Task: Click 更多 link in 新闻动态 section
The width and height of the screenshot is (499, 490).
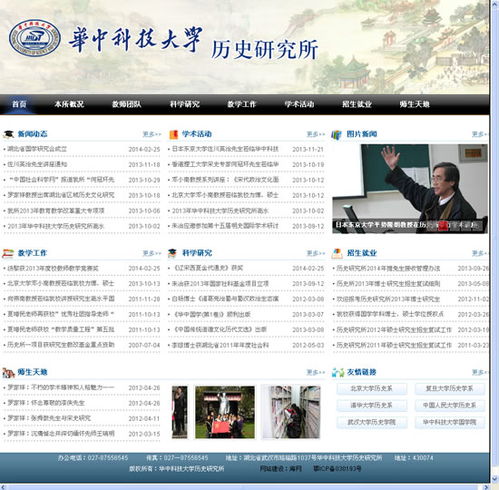Action: click(152, 134)
